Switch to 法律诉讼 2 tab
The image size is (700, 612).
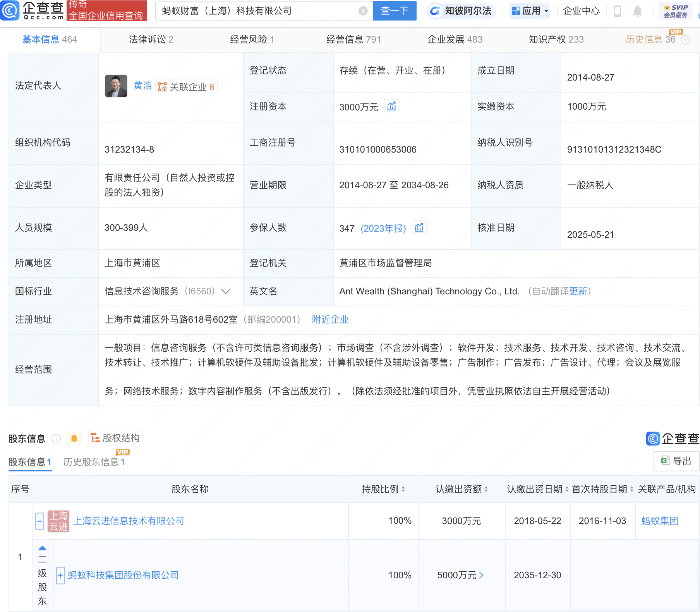tap(151, 40)
